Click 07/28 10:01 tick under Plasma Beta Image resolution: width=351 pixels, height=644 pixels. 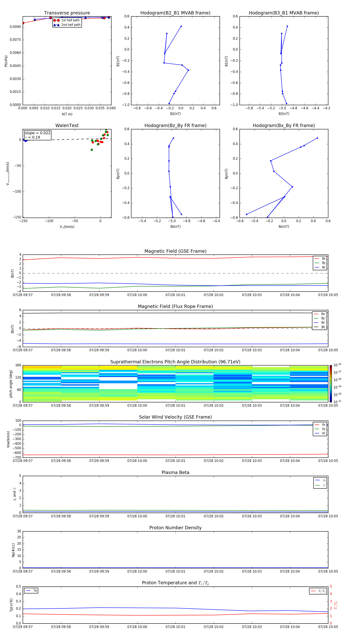[x=175, y=516]
